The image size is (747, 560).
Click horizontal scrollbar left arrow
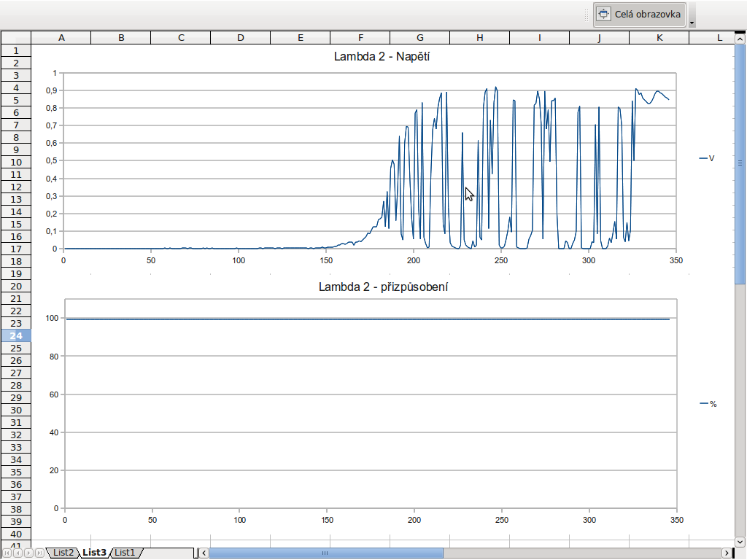pos(204,553)
